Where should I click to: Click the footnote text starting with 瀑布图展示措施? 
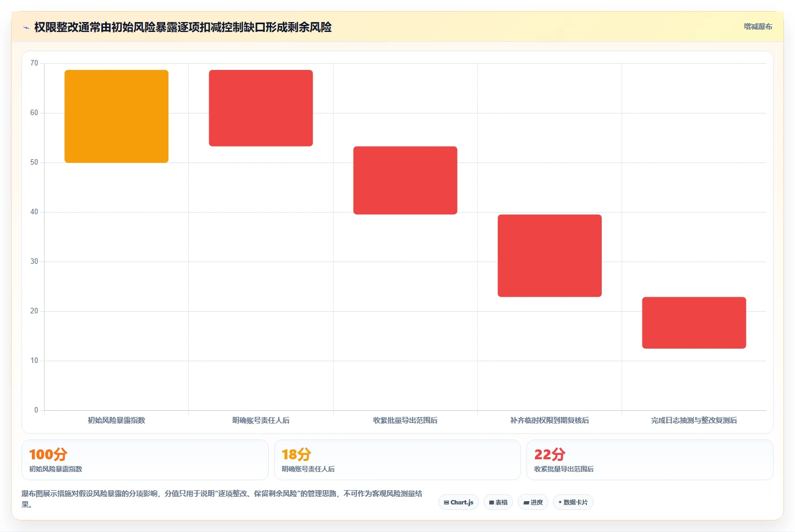pos(222,499)
